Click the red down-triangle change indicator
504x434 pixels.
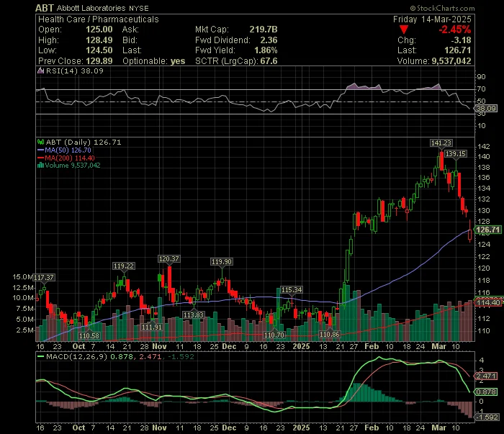point(404,30)
